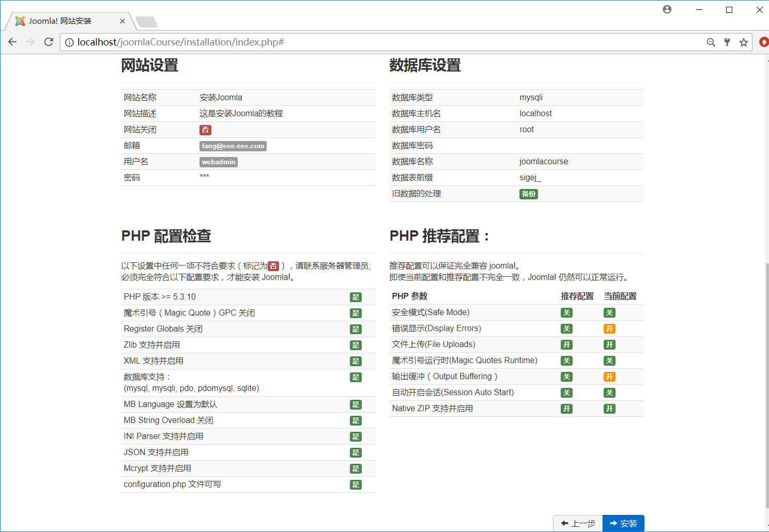This screenshot has width=769, height=532.
Task: Click the 网站设置 heading
Action: (150, 66)
